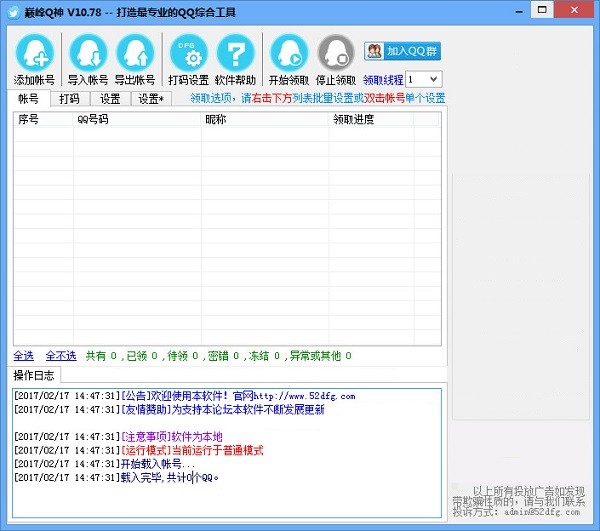The height and width of the screenshot is (531, 600).
Task: Click the 昵称 column header
Action: pos(265,119)
